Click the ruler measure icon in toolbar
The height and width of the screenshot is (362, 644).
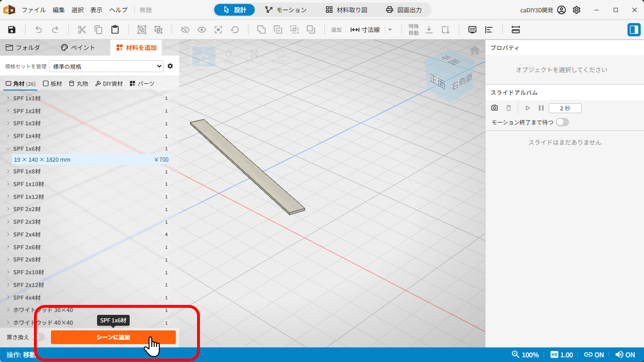[516, 30]
